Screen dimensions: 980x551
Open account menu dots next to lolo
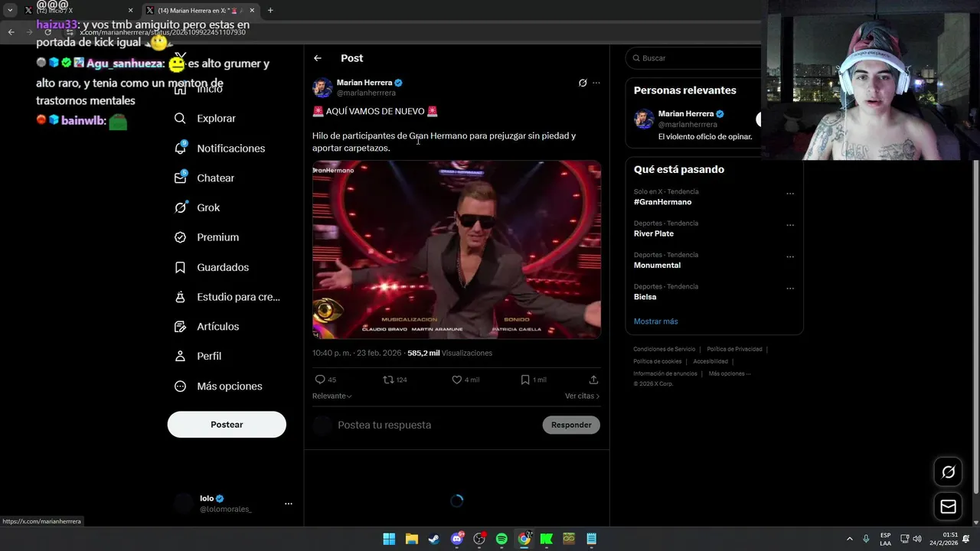[289, 504]
